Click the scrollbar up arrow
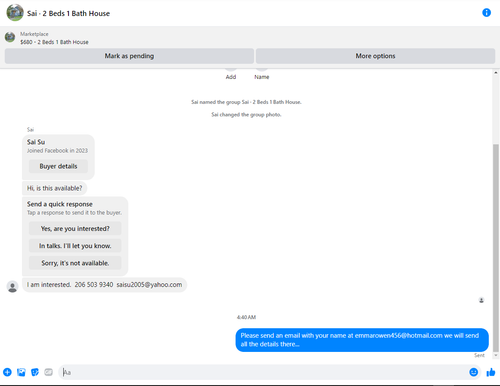 coord(496,72)
